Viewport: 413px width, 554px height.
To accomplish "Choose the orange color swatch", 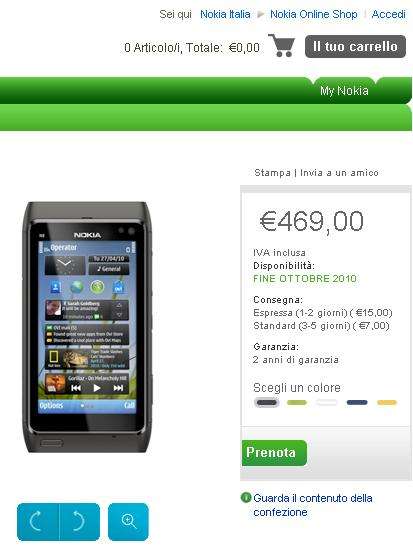I will (387, 402).
